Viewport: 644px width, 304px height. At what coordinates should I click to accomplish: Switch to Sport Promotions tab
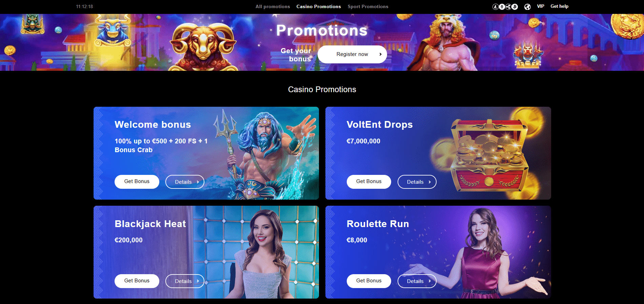click(368, 6)
